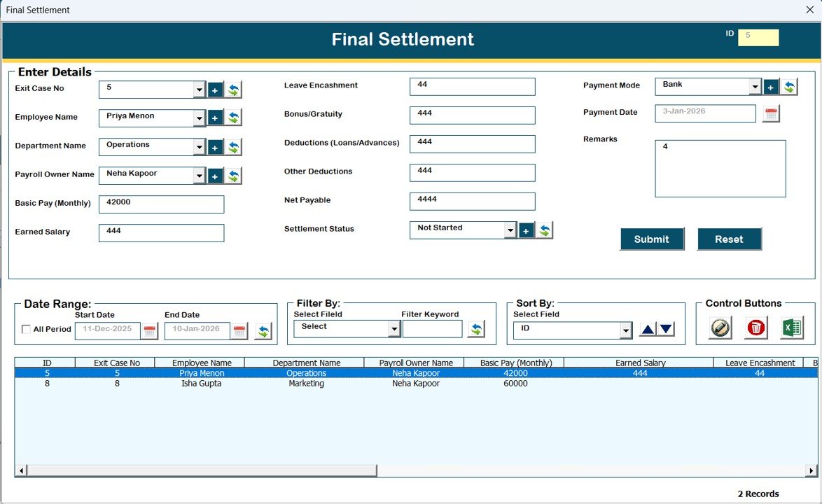Refresh the Date Range filters
Viewport: 822px width, 504px height.
click(x=264, y=330)
